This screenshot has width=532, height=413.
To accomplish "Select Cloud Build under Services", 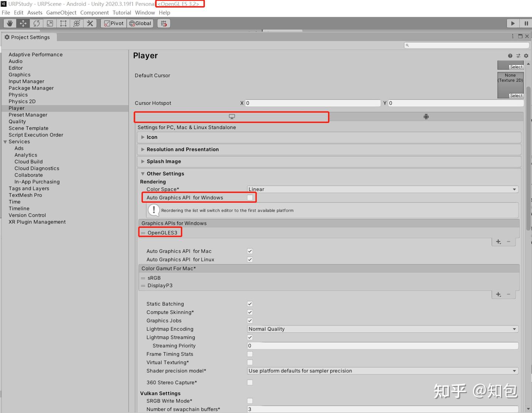I will (x=28, y=162).
